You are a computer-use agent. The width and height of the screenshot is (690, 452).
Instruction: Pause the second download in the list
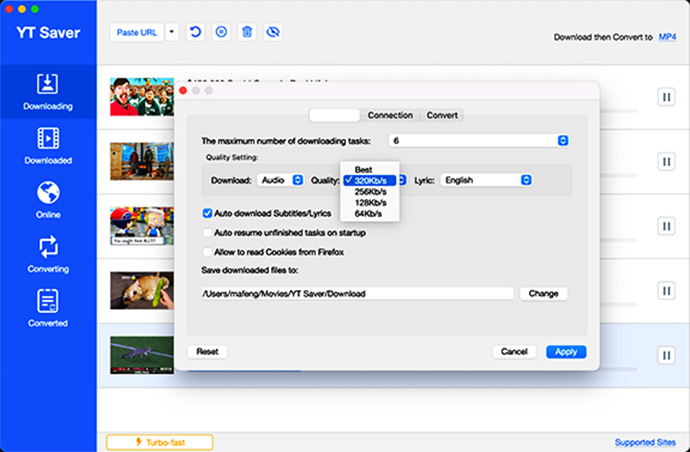(x=666, y=162)
